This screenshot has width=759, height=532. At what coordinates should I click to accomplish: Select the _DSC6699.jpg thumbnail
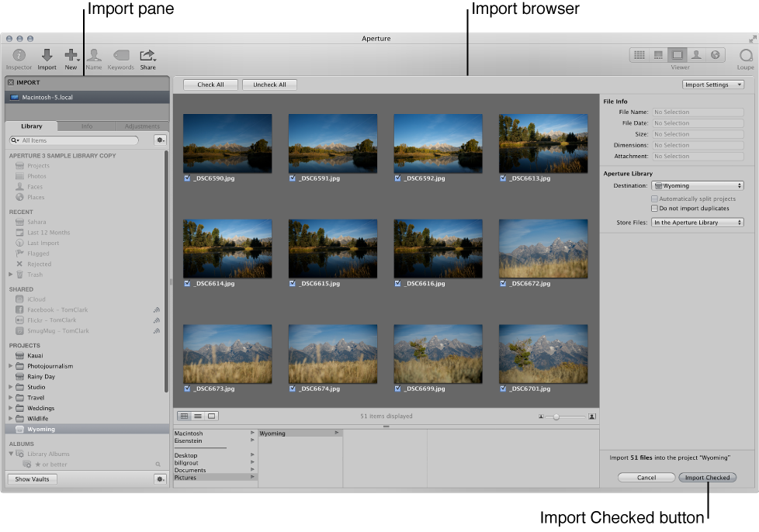pos(438,354)
